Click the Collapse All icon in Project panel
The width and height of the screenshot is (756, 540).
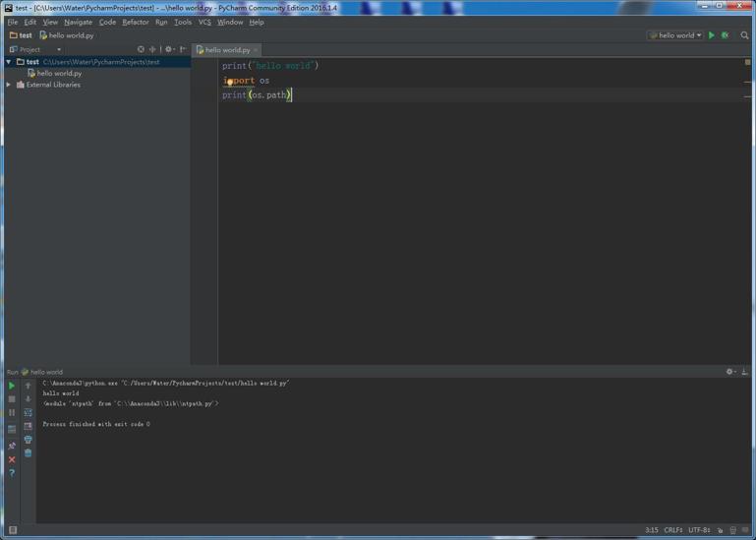coord(152,49)
